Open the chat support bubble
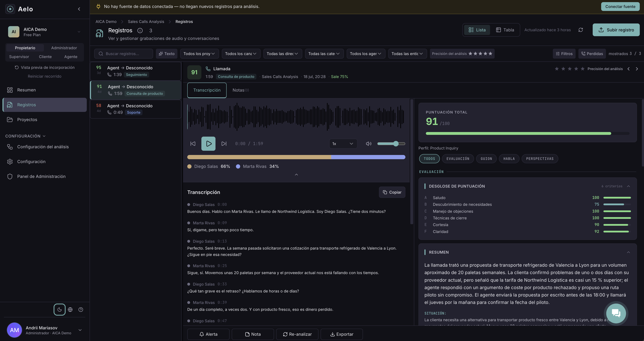This screenshot has width=644, height=341. [616, 313]
